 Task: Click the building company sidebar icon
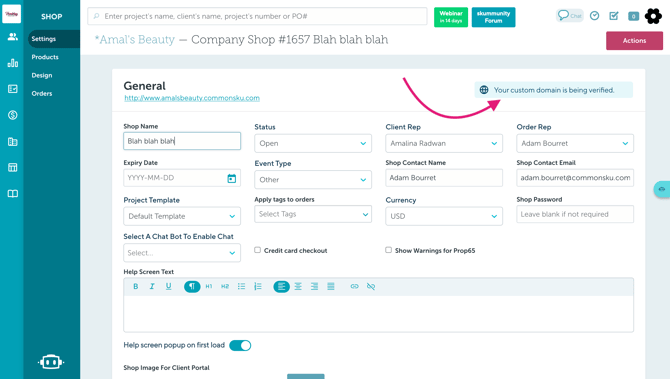point(12,141)
